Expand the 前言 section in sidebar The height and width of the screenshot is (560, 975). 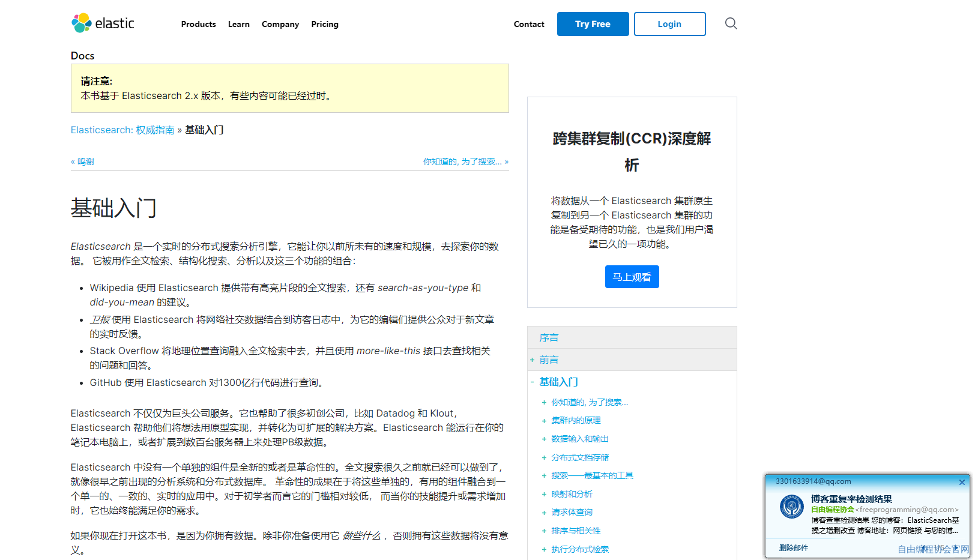coord(532,360)
